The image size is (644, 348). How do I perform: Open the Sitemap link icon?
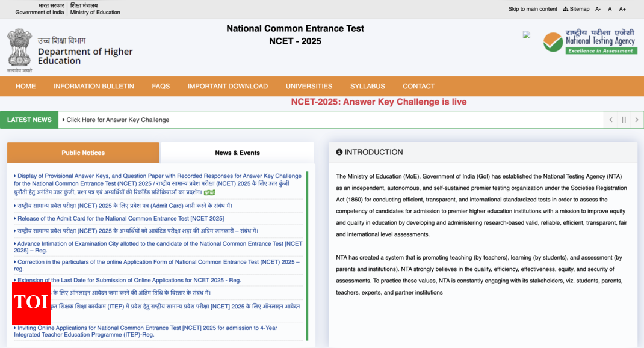(x=566, y=9)
